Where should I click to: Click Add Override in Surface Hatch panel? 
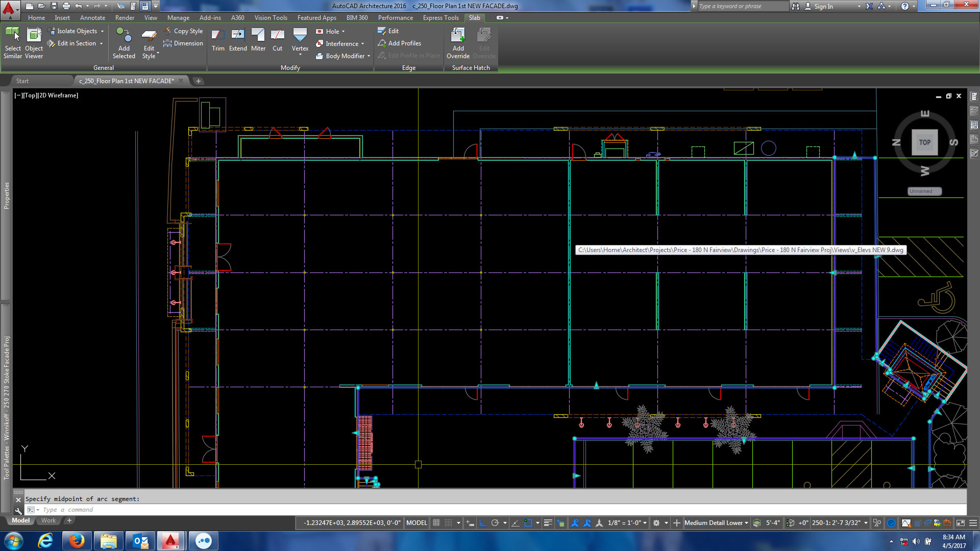pyautogui.click(x=457, y=42)
